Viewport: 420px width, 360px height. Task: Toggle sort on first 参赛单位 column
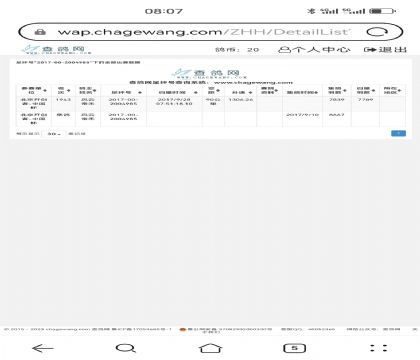[33, 91]
